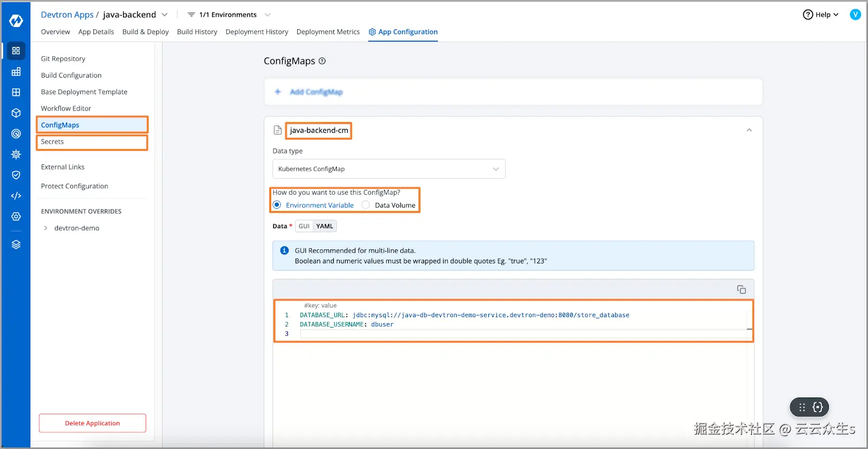This screenshot has width=868, height=449.
Task: Click the shield security icon in sidebar
Action: point(16,175)
